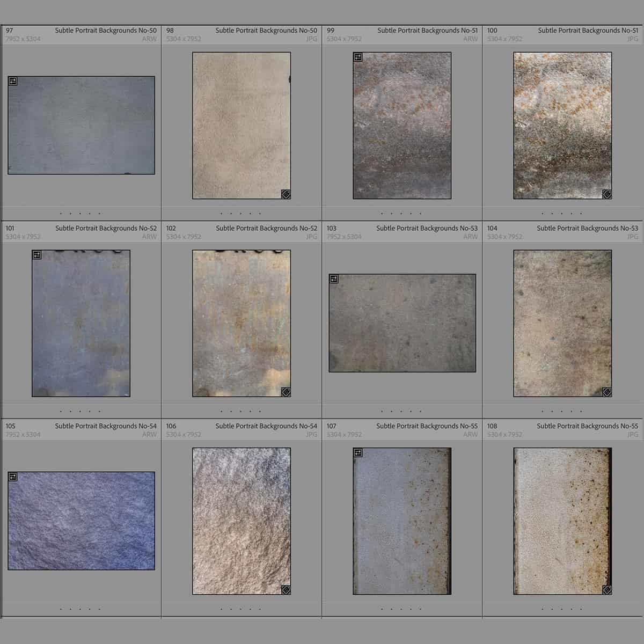Select the landscape gray concrete thumbnail 103
The height and width of the screenshot is (644, 644).
[x=402, y=323]
